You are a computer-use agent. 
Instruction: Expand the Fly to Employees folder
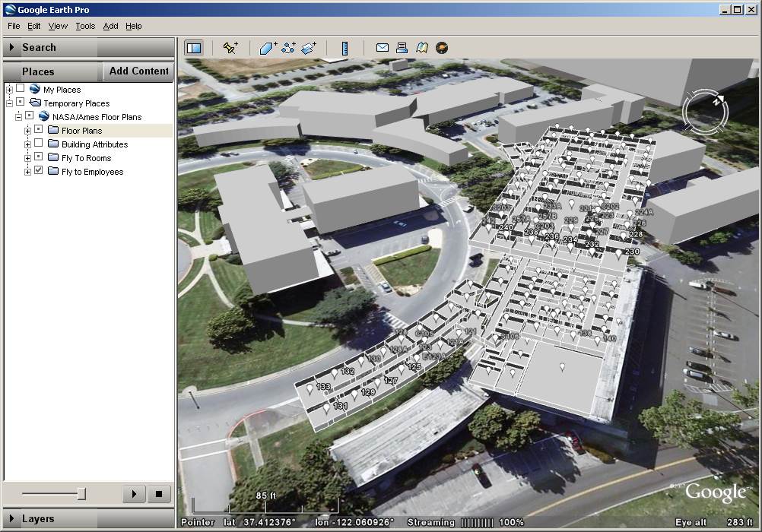pyautogui.click(x=27, y=172)
